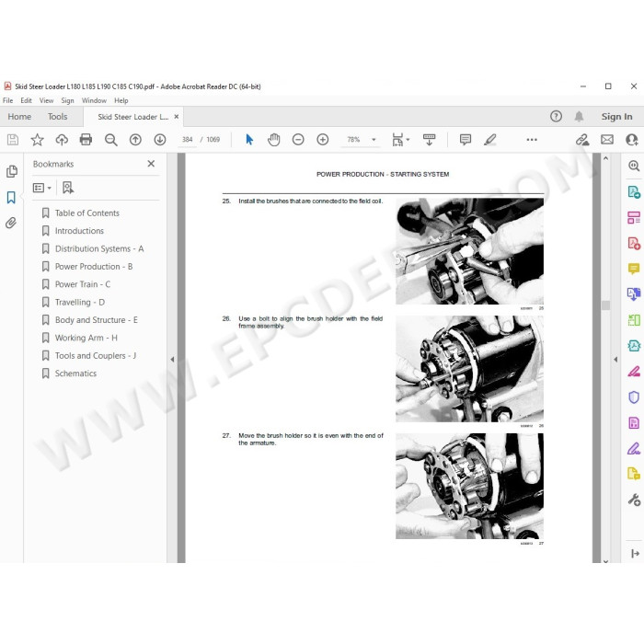Edit the current page number field
The image size is (644, 644).
click(188, 140)
